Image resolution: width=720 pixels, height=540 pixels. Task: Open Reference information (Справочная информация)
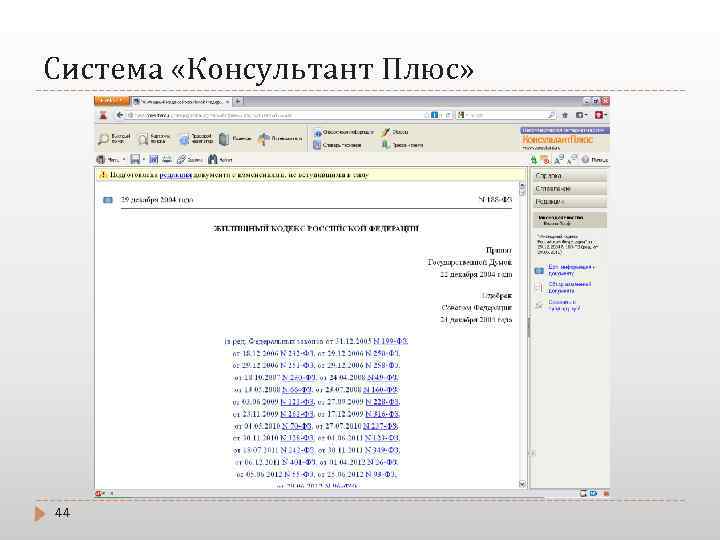click(343, 132)
